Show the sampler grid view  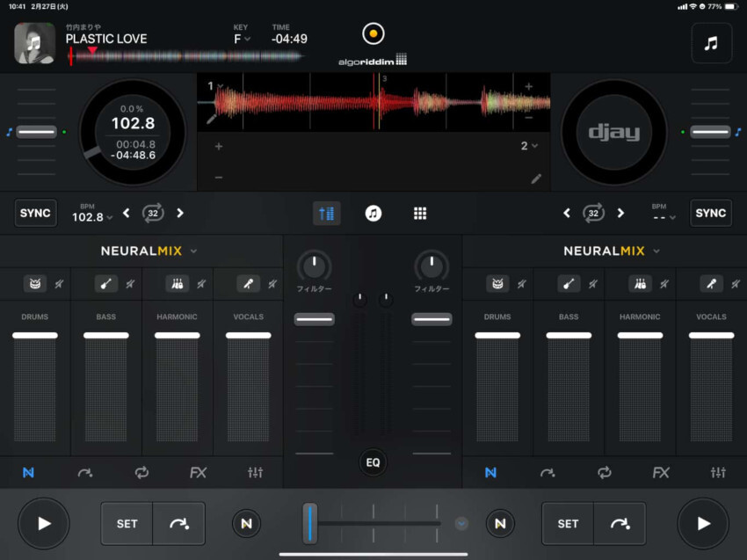click(x=420, y=214)
